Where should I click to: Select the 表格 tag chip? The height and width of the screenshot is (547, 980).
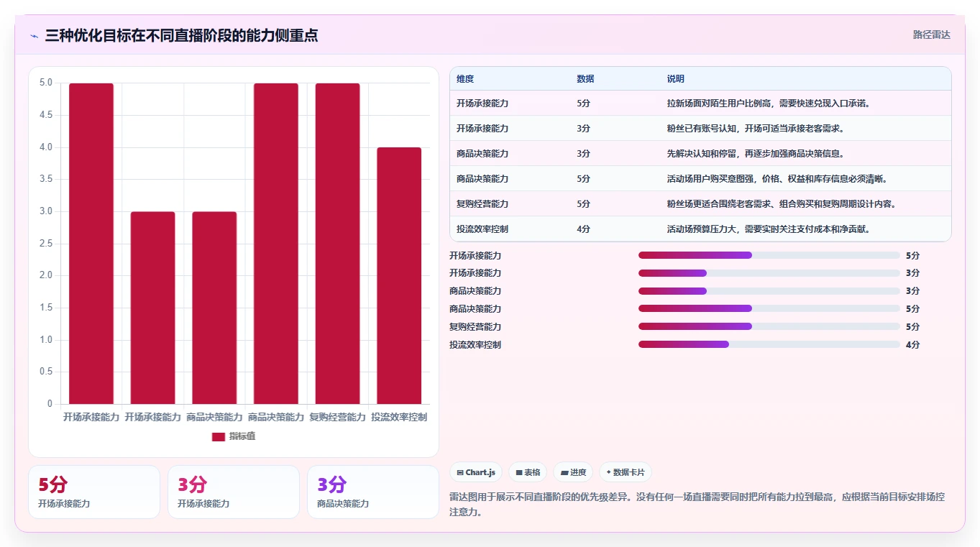click(528, 472)
